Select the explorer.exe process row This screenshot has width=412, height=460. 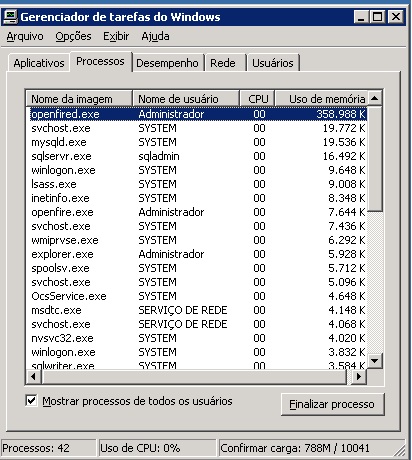click(x=197, y=254)
